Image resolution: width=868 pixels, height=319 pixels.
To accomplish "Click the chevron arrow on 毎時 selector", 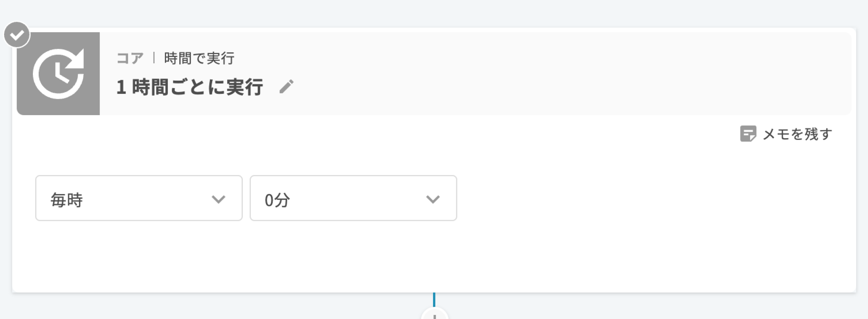I will [x=218, y=199].
